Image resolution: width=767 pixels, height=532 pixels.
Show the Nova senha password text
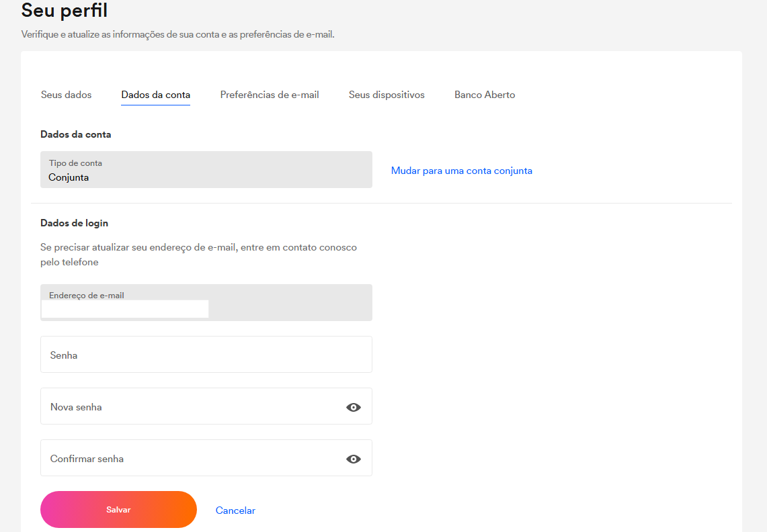tap(354, 407)
